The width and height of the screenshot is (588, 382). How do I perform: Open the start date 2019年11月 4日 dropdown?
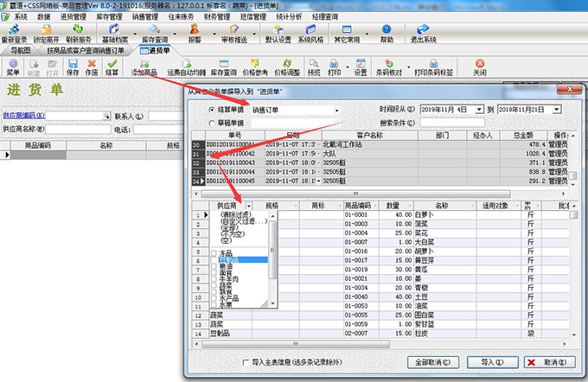tap(479, 110)
